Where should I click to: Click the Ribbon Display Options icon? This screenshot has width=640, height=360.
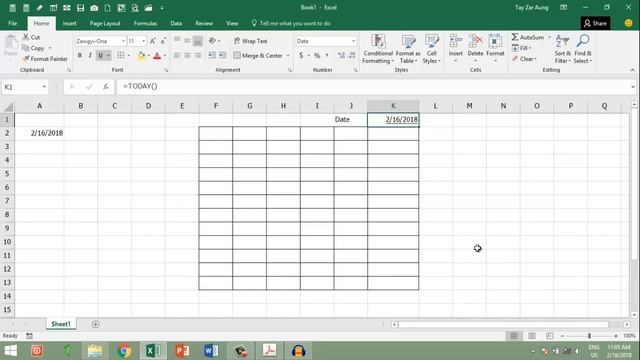coord(564,7)
